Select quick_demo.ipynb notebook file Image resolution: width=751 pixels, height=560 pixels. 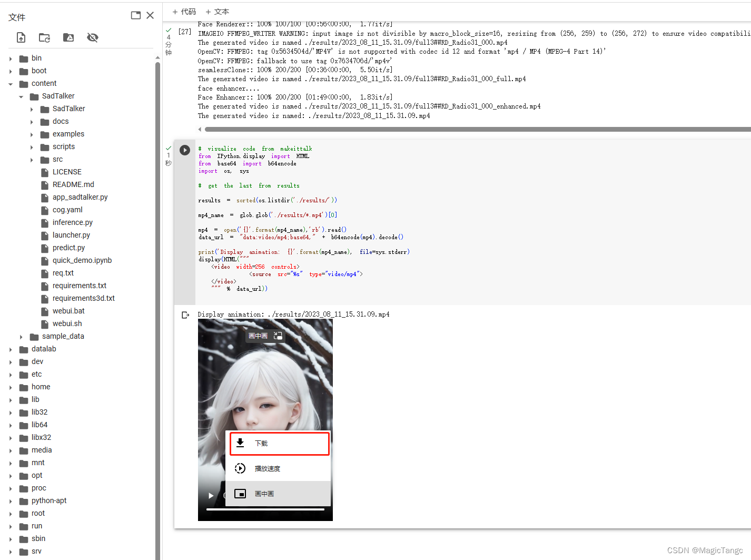(x=82, y=260)
